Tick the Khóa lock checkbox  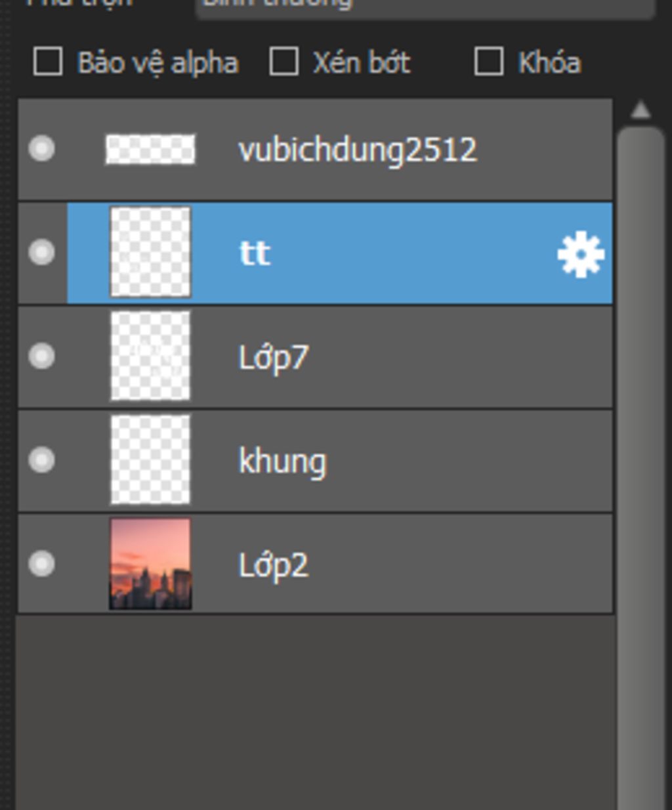(489, 62)
